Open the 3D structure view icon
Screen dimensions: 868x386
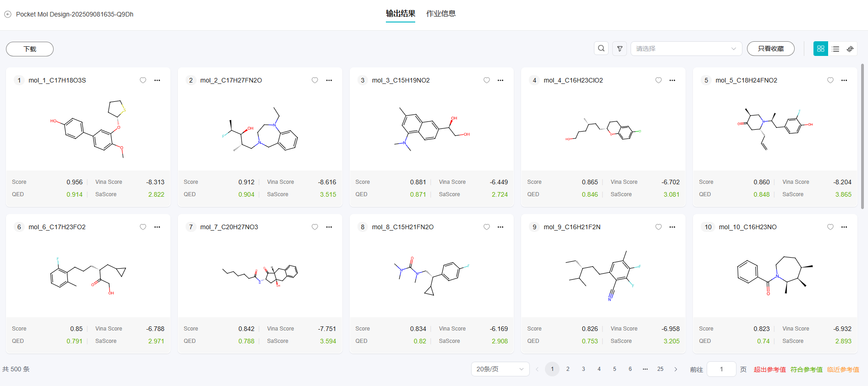coord(850,49)
